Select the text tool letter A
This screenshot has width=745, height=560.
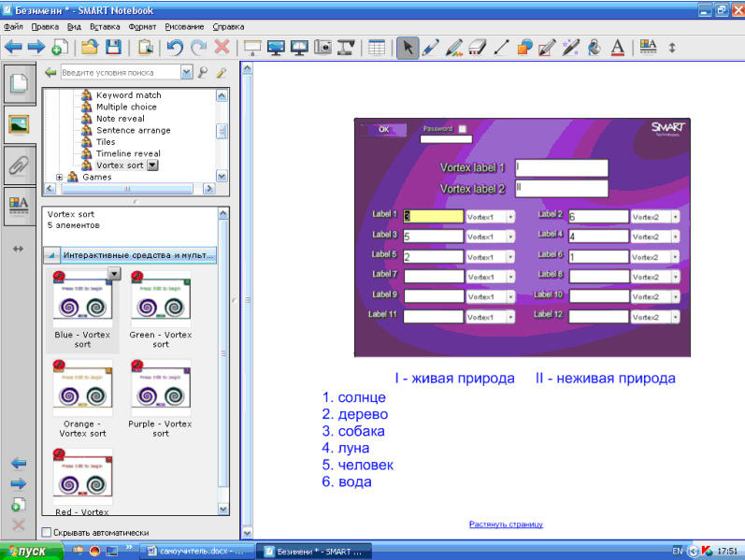(x=617, y=47)
